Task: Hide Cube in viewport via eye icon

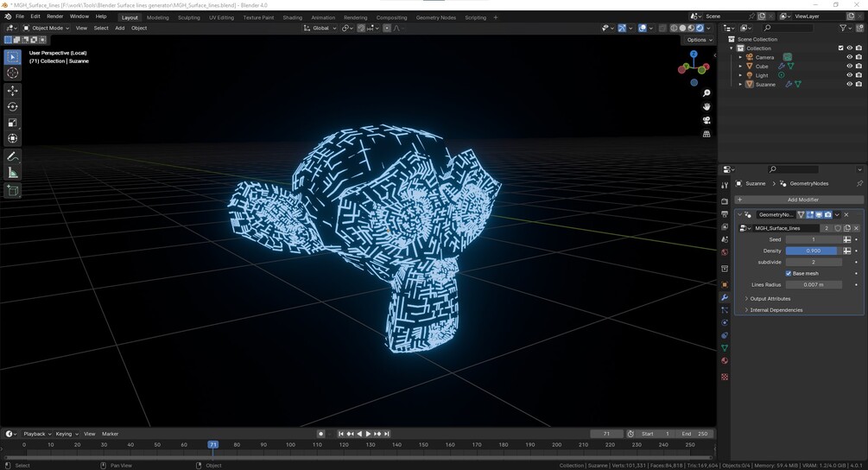Action: click(x=849, y=67)
